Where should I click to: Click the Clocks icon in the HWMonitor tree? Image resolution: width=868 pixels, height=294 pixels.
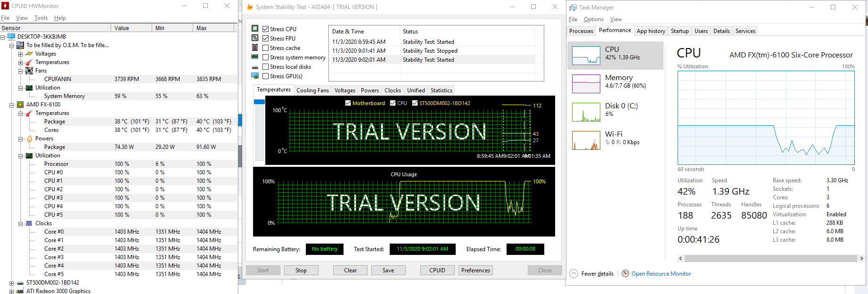click(x=29, y=223)
